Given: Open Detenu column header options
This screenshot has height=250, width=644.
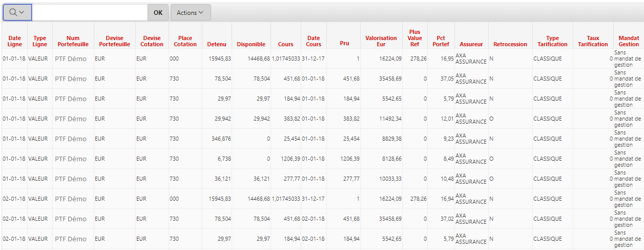Looking at the screenshot, I should click(216, 44).
